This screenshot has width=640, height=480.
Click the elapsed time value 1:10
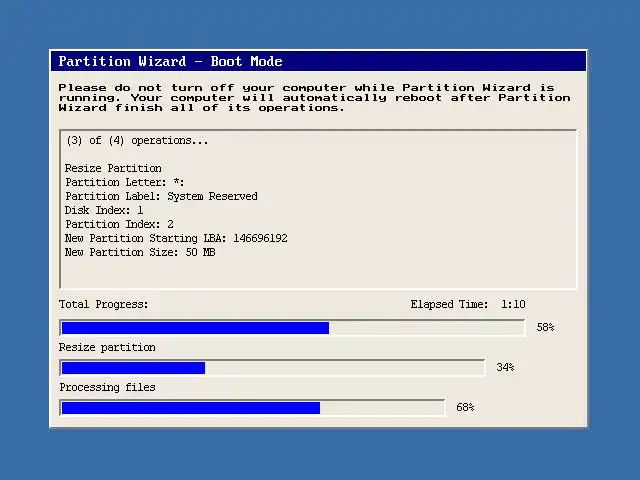pyautogui.click(x=513, y=304)
